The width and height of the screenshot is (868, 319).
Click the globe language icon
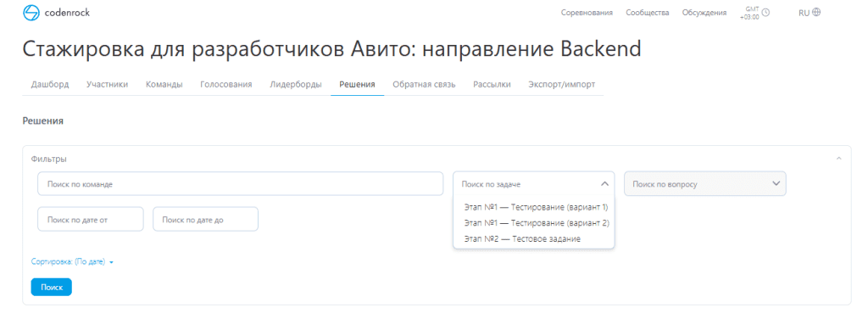tap(816, 12)
